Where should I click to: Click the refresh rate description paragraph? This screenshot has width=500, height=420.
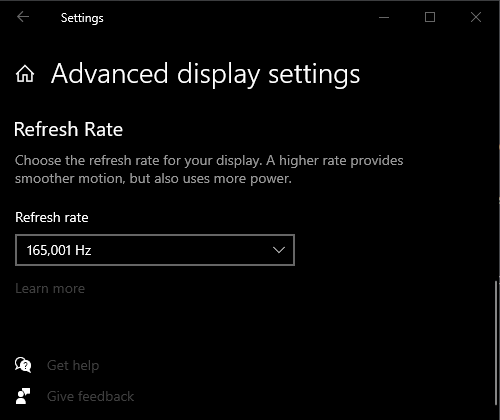click(x=209, y=169)
